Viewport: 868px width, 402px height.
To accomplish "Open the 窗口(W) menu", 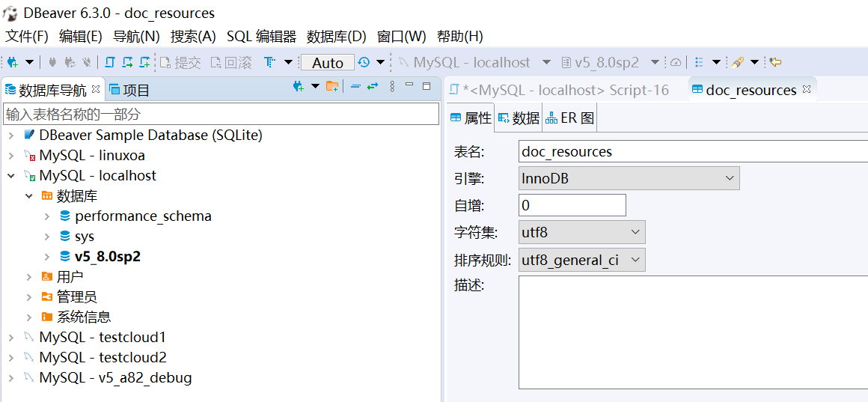I will (402, 37).
